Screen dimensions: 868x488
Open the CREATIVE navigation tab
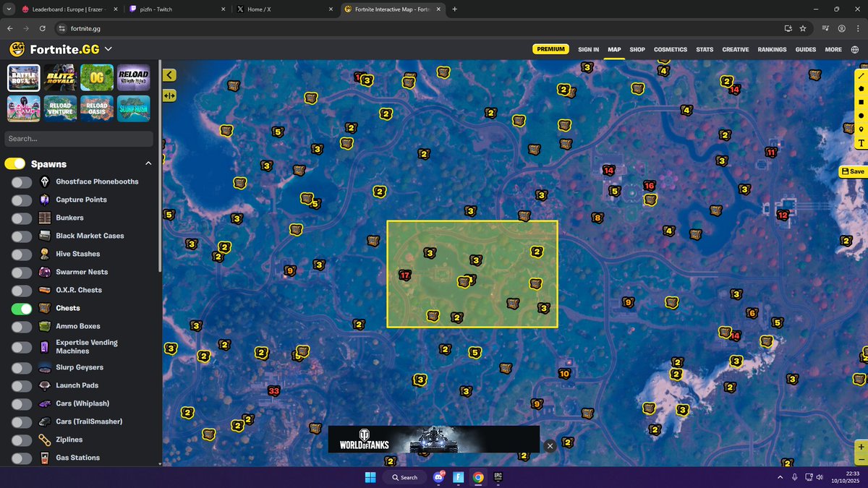(x=736, y=50)
